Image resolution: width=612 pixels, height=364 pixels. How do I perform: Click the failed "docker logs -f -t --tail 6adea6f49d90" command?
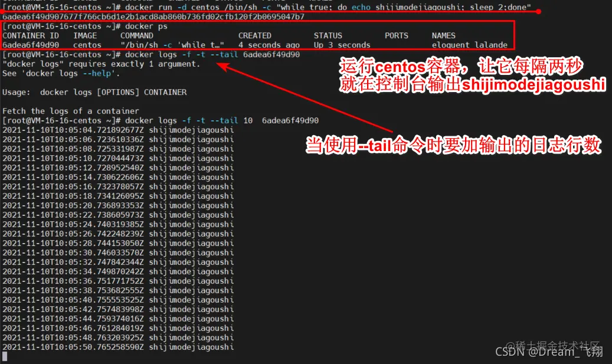pyautogui.click(x=212, y=55)
